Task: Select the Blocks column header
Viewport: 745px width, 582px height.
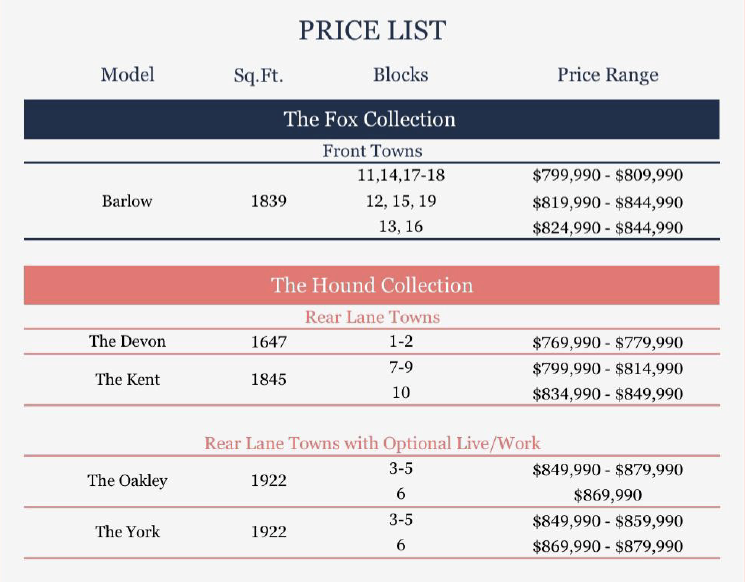Action: 401,75
